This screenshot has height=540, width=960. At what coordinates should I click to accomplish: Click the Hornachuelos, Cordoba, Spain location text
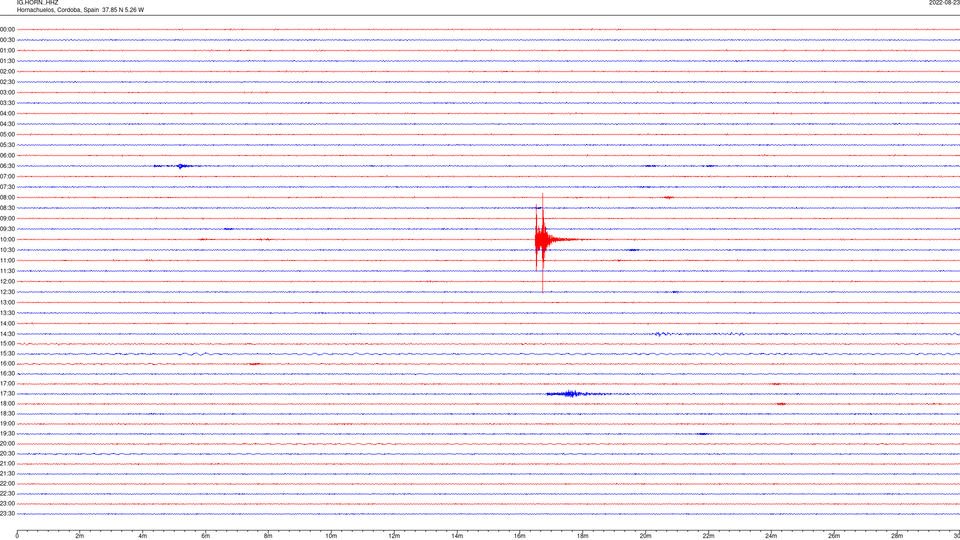tap(58, 10)
